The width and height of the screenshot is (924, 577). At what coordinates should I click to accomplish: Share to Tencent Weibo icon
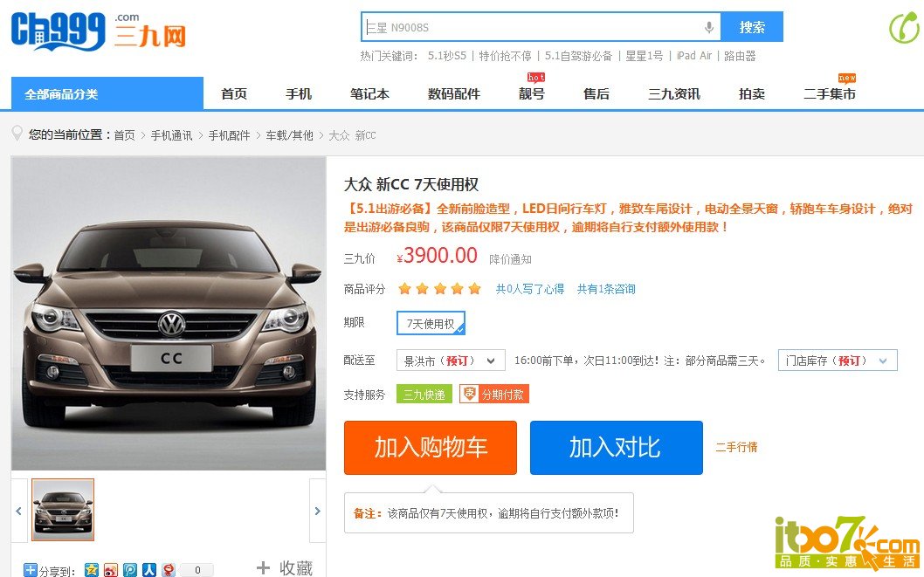tap(130, 569)
